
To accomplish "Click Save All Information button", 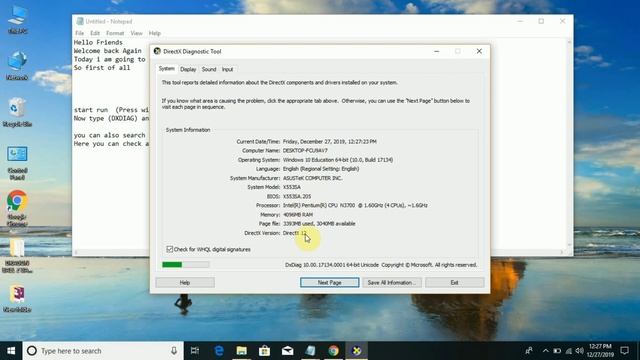I will point(391,282).
